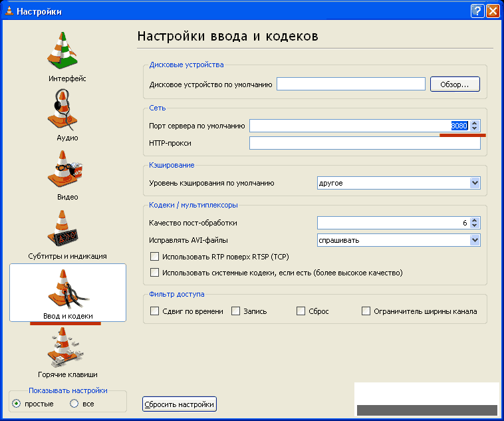Screen dimensions: 504x421
Task: Click the Видео label in sidebar
Action: click(x=68, y=197)
